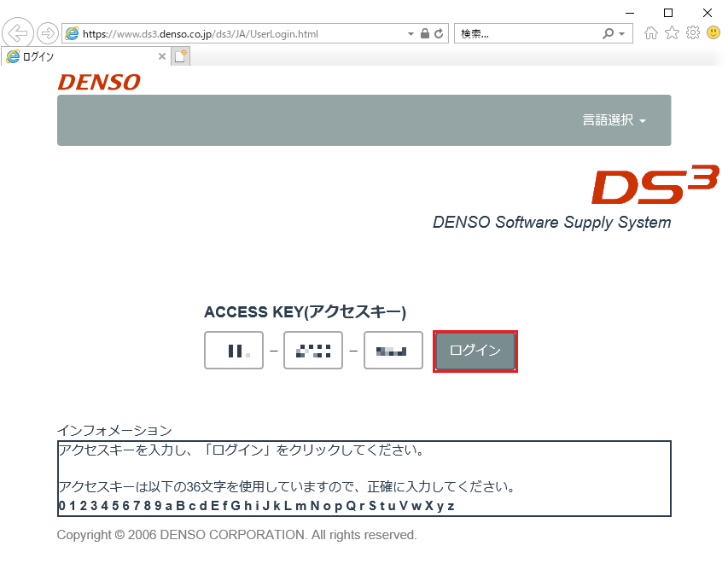This screenshot has width=728, height=575.
Task: Click the ACCESS KEY(アクセスキー) label
Action: [x=305, y=312]
